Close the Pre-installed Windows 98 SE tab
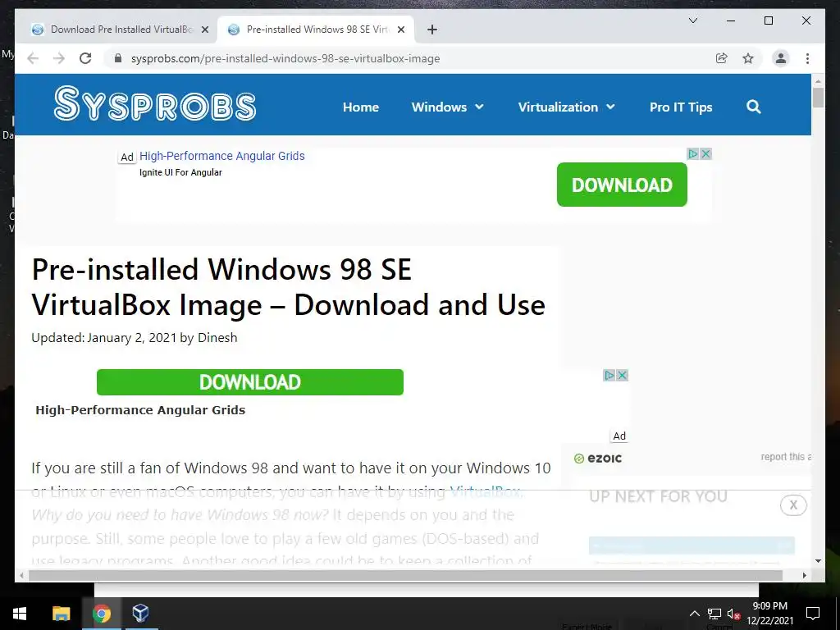The image size is (840, 630). 400,30
